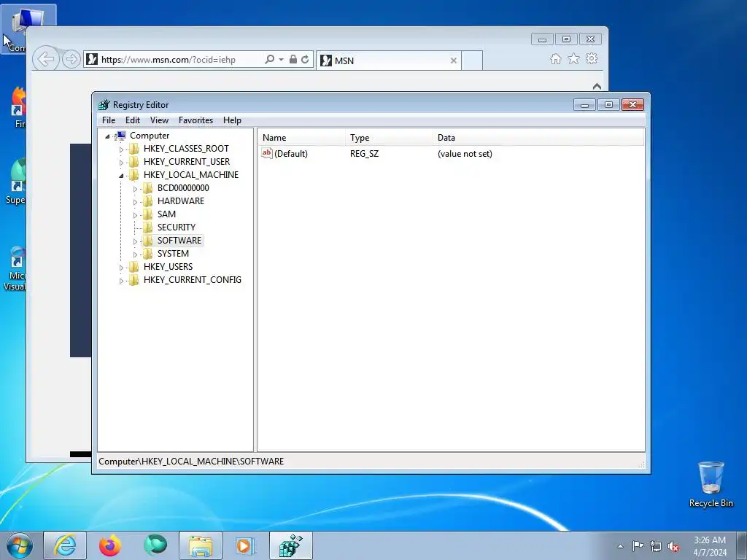This screenshot has width=747, height=560.
Task: Open the View menu in Registry Editor
Action: click(x=159, y=120)
